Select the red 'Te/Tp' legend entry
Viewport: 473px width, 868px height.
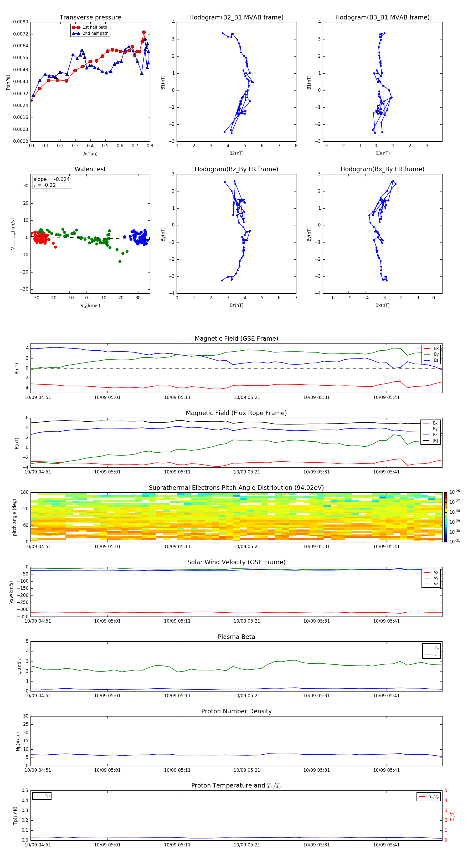point(429,796)
